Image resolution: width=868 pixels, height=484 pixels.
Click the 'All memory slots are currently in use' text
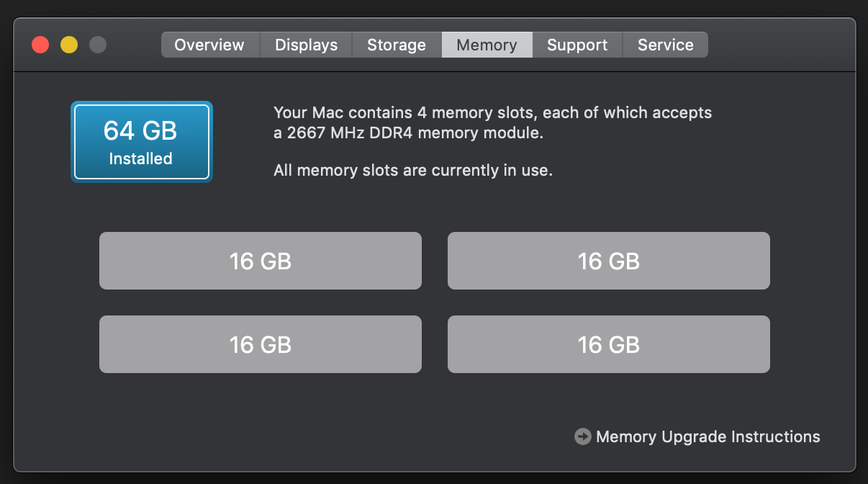tap(413, 171)
